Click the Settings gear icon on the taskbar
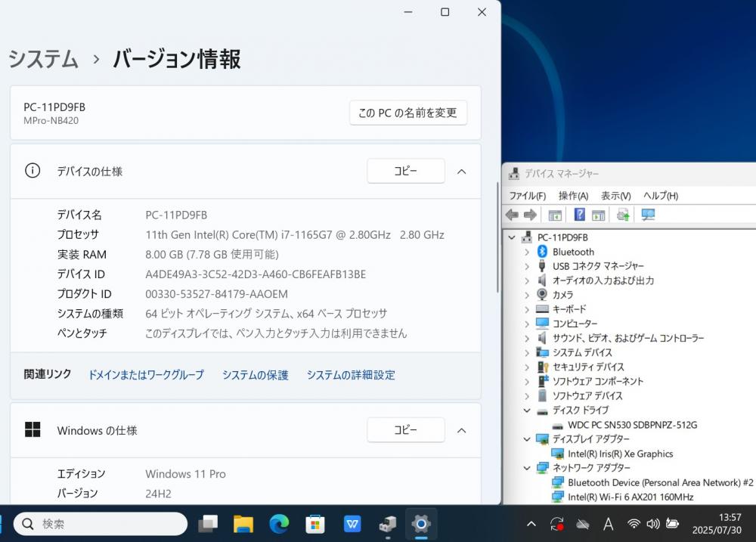Screen dimensions: 756x542 pyautogui.click(x=421, y=524)
